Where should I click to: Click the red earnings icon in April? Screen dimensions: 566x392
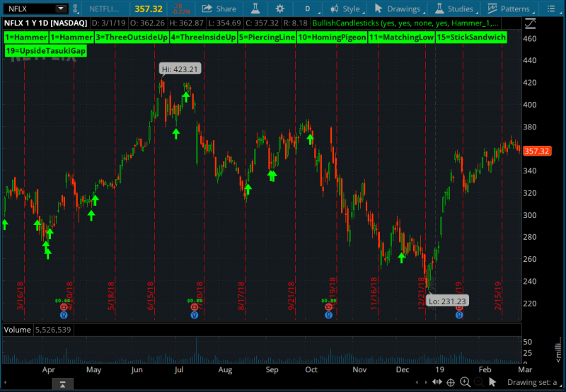[x=64, y=307]
